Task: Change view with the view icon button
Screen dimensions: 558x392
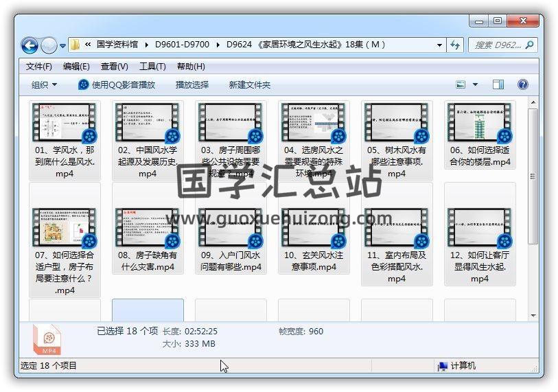Action: (x=461, y=84)
